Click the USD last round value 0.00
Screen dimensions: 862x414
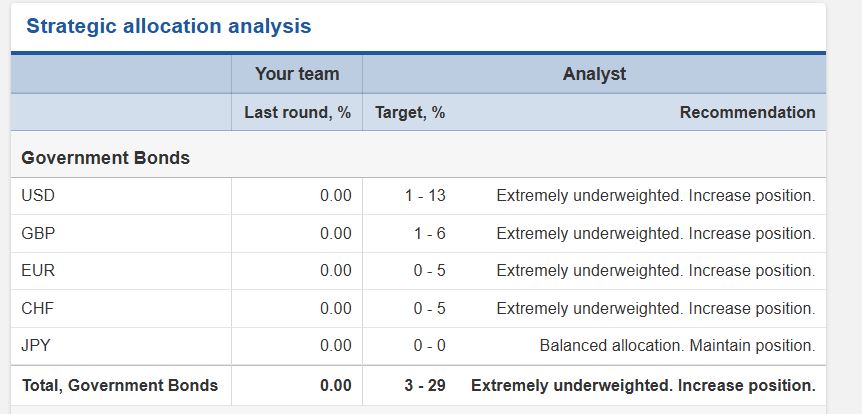(335, 196)
